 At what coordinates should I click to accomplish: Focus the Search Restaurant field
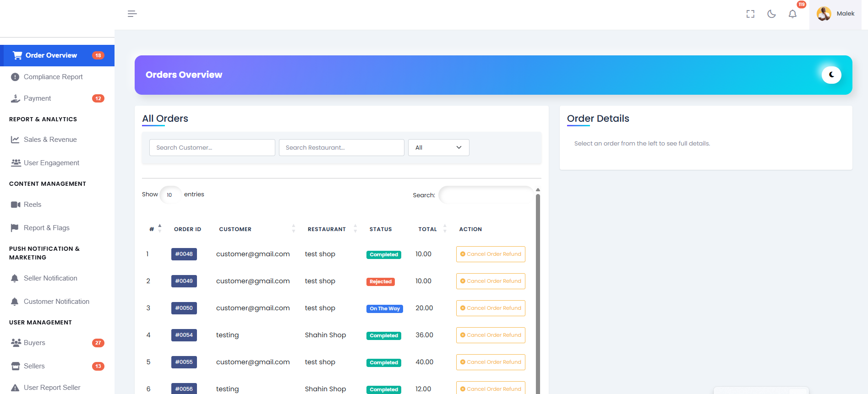(341, 147)
